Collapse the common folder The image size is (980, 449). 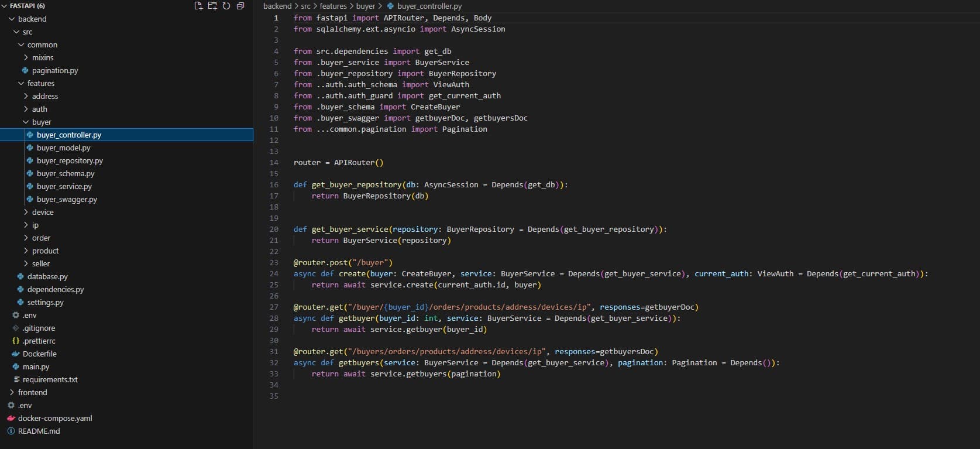click(x=21, y=44)
